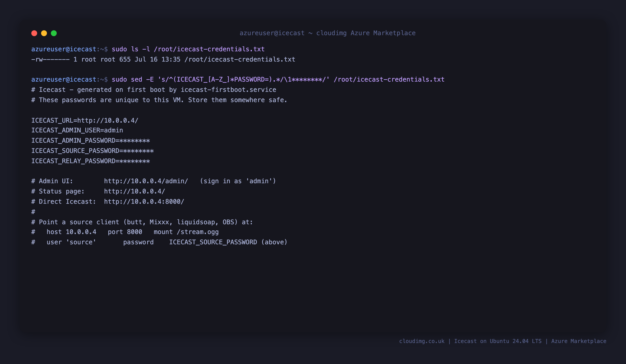The width and height of the screenshot is (626, 364).
Task: Click the green maximize window button
Action: [54, 33]
